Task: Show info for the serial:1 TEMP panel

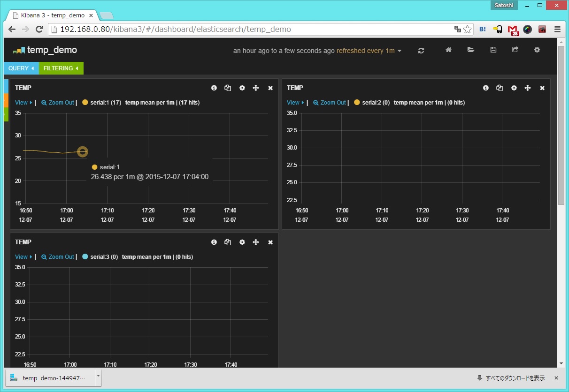Action: point(214,88)
